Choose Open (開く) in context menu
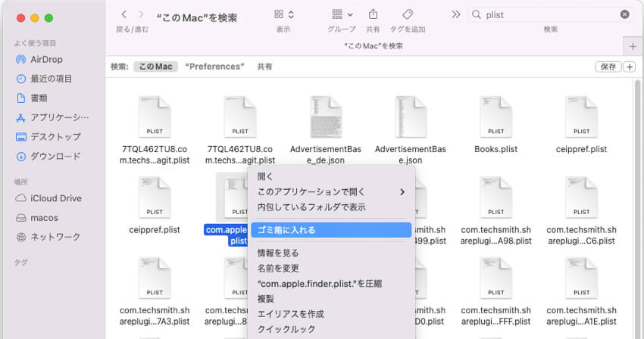 pyautogui.click(x=331, y=176)
